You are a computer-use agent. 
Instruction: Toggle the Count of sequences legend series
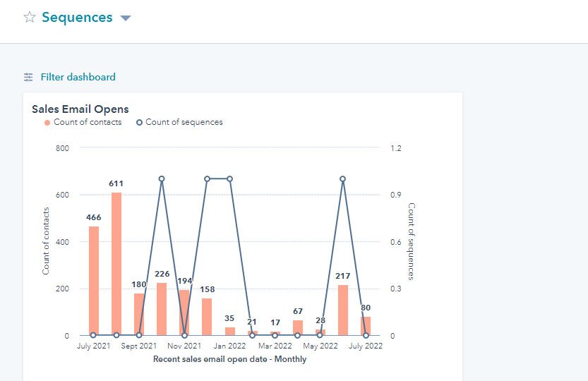pos(184,122)
